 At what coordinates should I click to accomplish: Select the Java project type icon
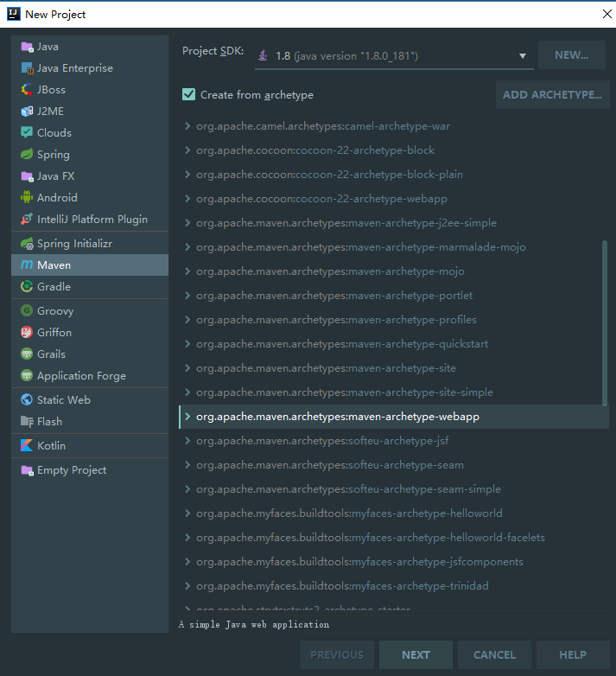click(27, 47)
